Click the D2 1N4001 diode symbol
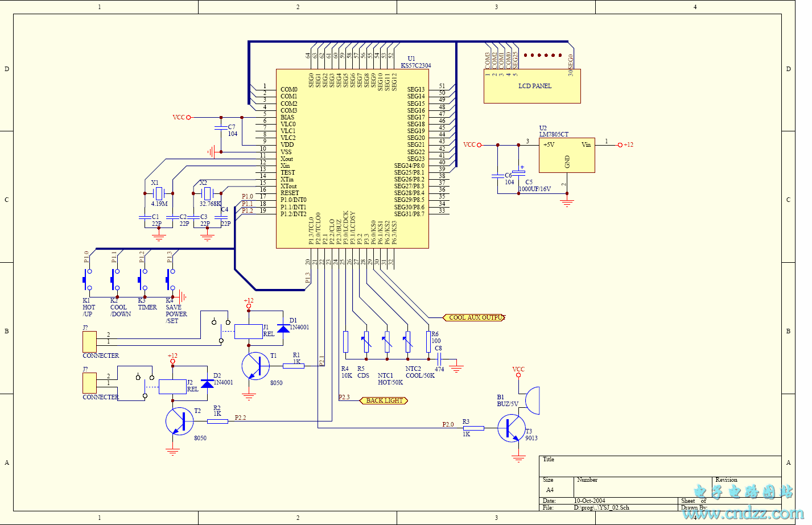812x525 pixels. click(x=207, y=384)
